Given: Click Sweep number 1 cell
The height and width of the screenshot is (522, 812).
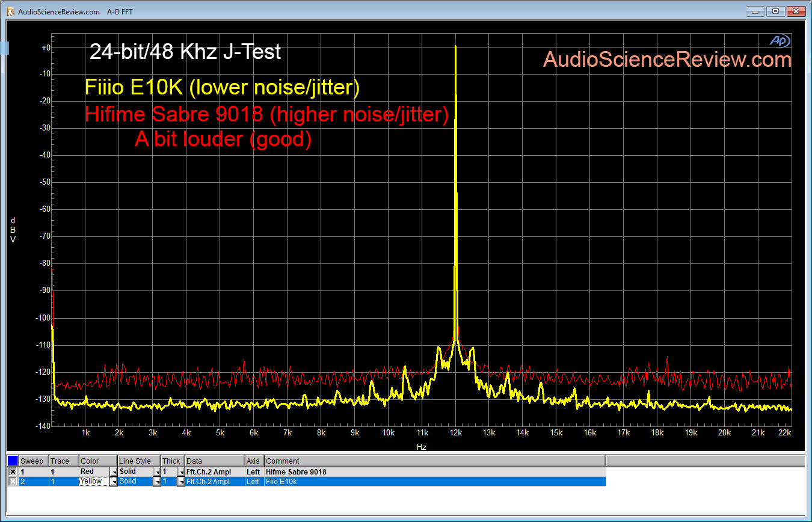Looking at the screenshot, I should (34, 472).
